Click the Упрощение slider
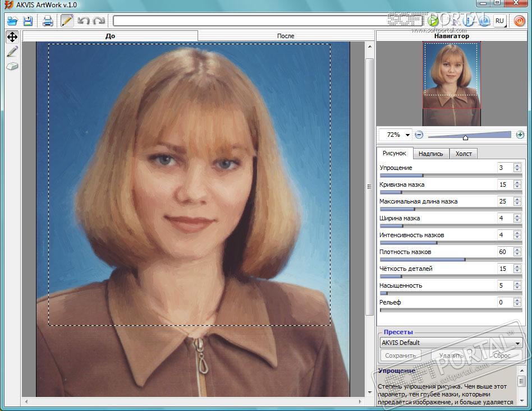This screenshot has width=532, height=411. (451, 176)
